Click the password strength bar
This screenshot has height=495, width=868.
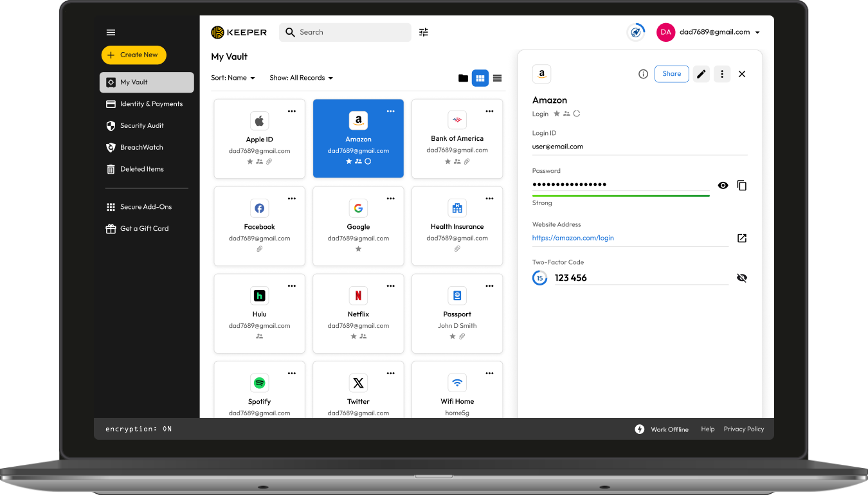pyautogui.click(x=621, y=195)
